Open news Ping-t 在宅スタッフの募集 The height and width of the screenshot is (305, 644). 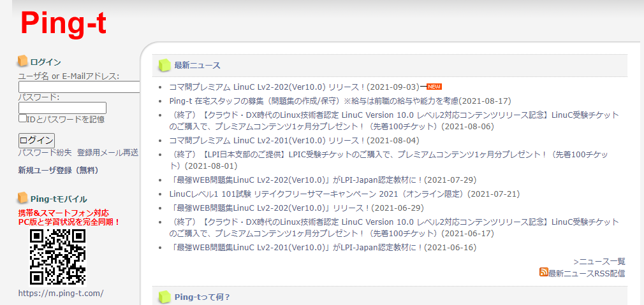[340, 101]
